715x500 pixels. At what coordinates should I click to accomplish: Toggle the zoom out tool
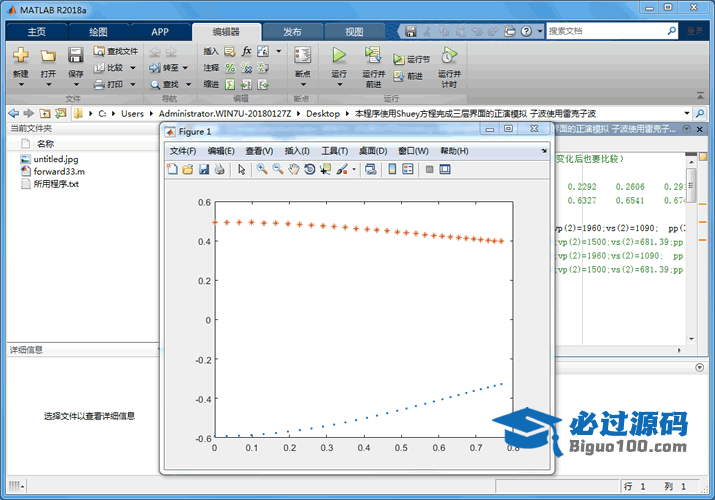278,170
